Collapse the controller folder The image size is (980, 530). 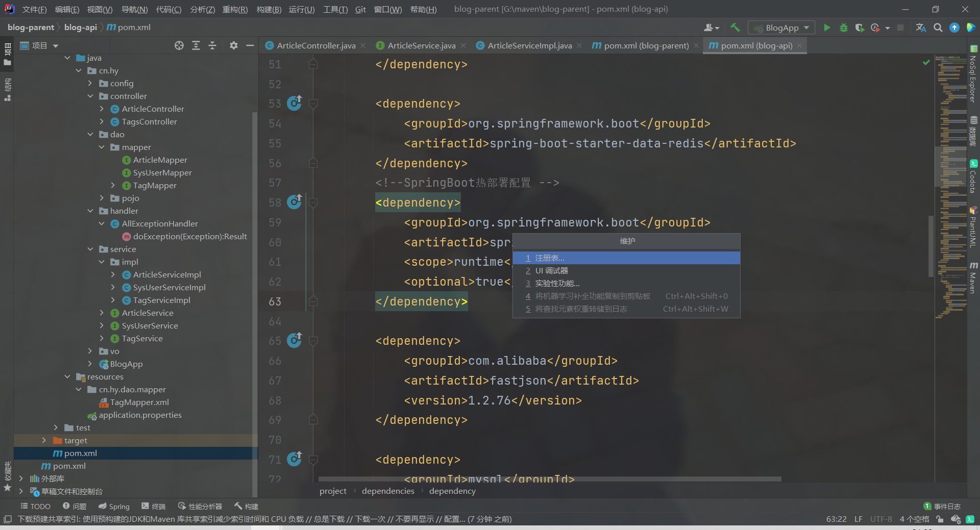click(90, 96)
